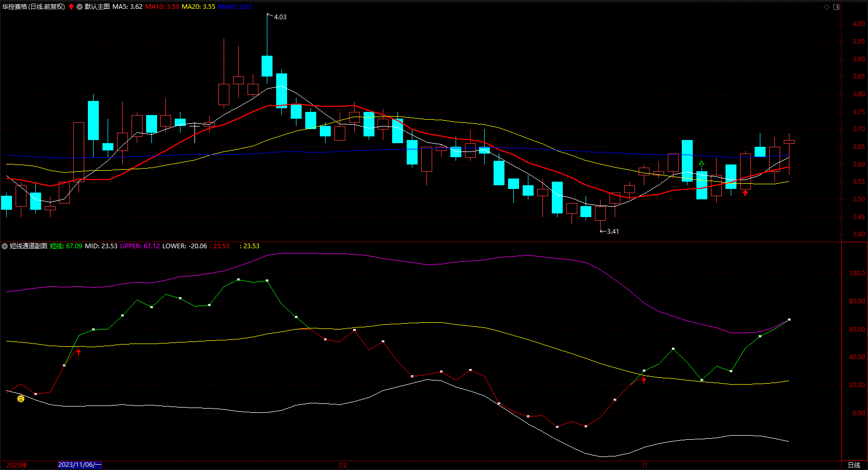Click the 4.00 price axis label

859,24
